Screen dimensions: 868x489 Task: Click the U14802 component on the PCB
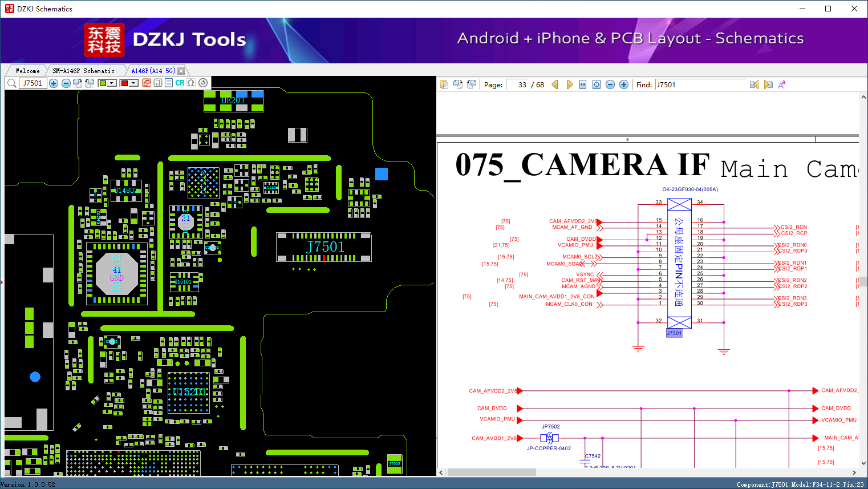pyautogui.click(x=126, y=191)
